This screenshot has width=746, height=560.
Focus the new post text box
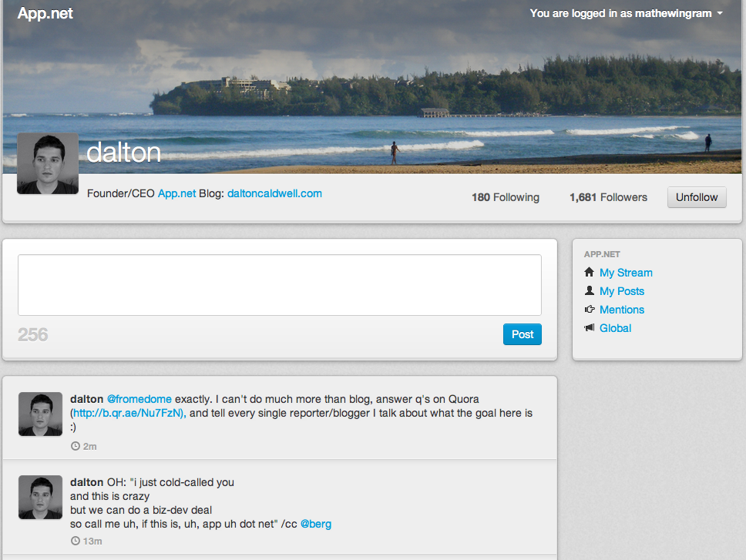pos(280,285)
